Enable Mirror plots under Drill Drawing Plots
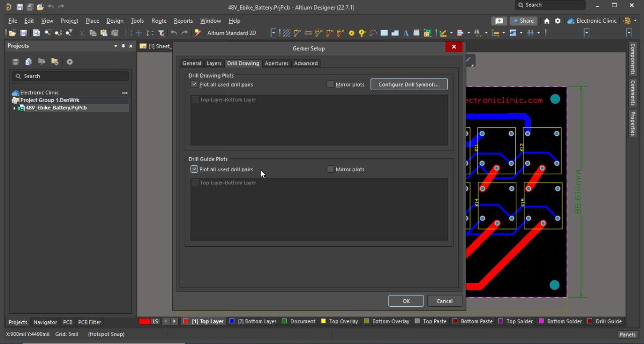The width and height of the screenshot is (644, 344). click(x=331, y=84)
